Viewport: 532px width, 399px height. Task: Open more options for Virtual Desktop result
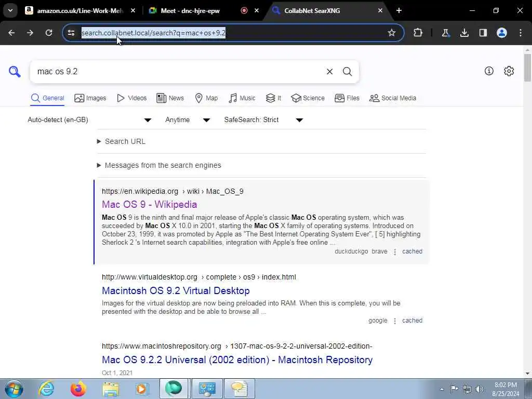coord(395,321)
